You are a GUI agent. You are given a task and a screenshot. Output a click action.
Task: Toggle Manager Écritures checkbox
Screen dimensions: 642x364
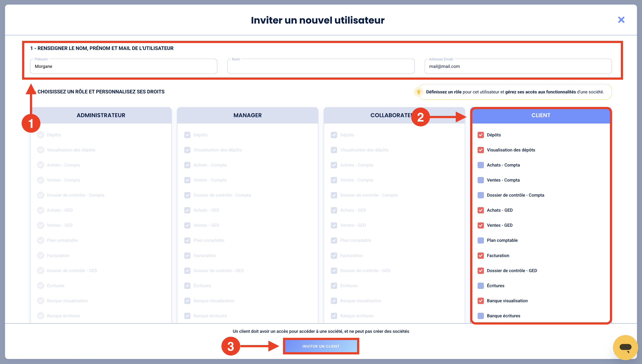click(187, 286)
